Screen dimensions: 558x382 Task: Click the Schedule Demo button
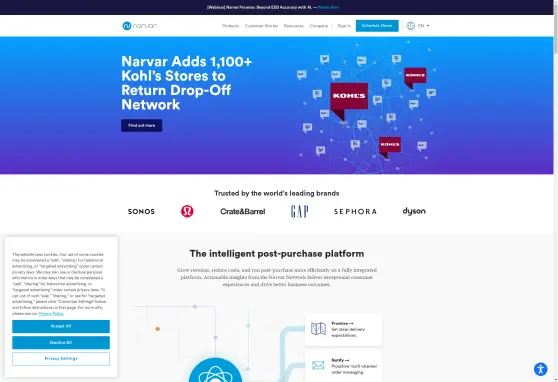377,26
